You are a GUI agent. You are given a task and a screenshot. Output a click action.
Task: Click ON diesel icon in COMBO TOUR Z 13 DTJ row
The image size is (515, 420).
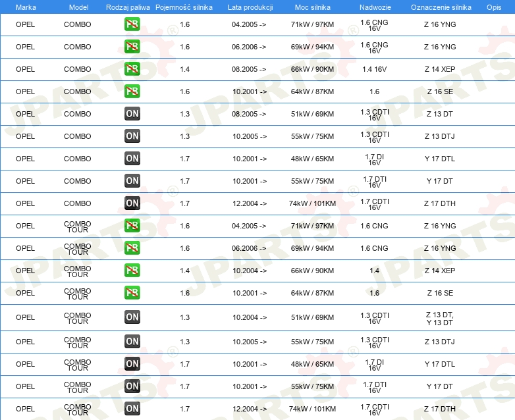point(132,342)
